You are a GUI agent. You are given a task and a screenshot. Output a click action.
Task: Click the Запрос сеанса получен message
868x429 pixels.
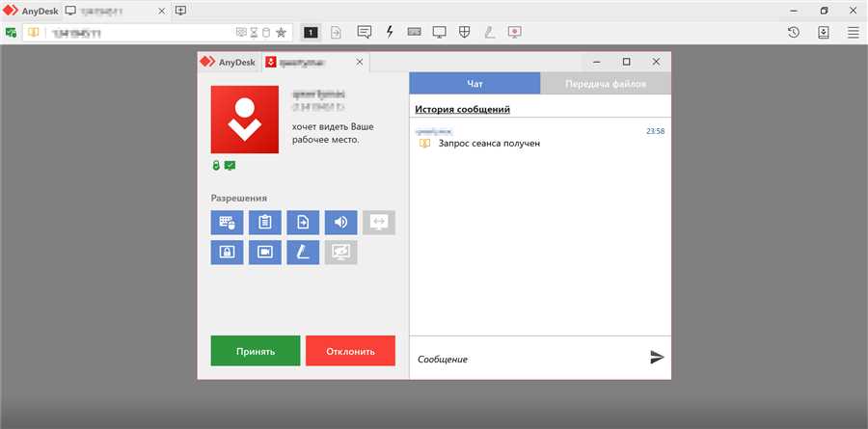[x=489, y=144]
